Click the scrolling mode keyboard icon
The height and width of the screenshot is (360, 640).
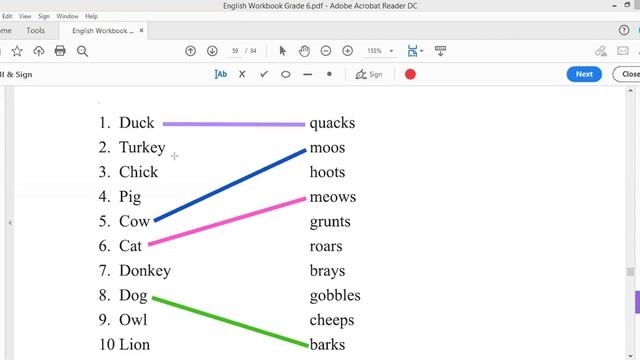(440, 51)
